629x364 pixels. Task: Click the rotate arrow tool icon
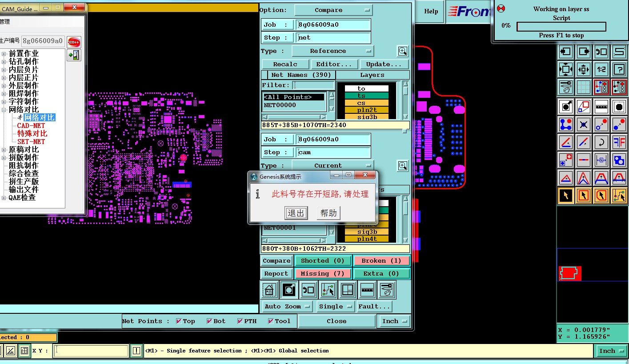601,142
